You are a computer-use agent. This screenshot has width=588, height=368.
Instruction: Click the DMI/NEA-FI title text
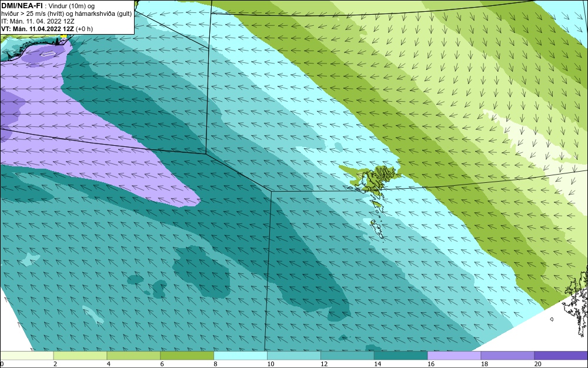pos(22,6)
